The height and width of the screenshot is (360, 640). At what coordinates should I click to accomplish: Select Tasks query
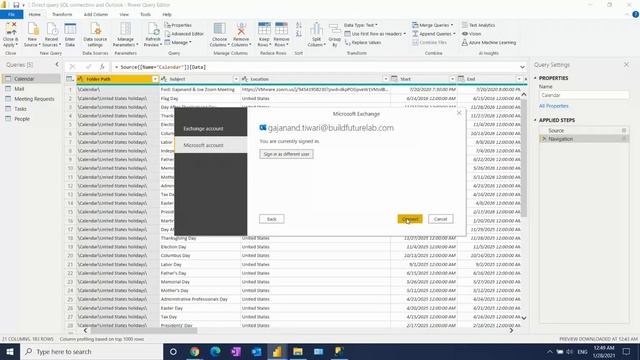coord(31,109)
